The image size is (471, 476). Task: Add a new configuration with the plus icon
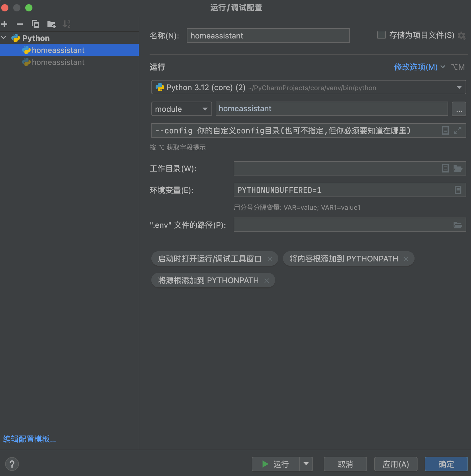pos(4,24)
